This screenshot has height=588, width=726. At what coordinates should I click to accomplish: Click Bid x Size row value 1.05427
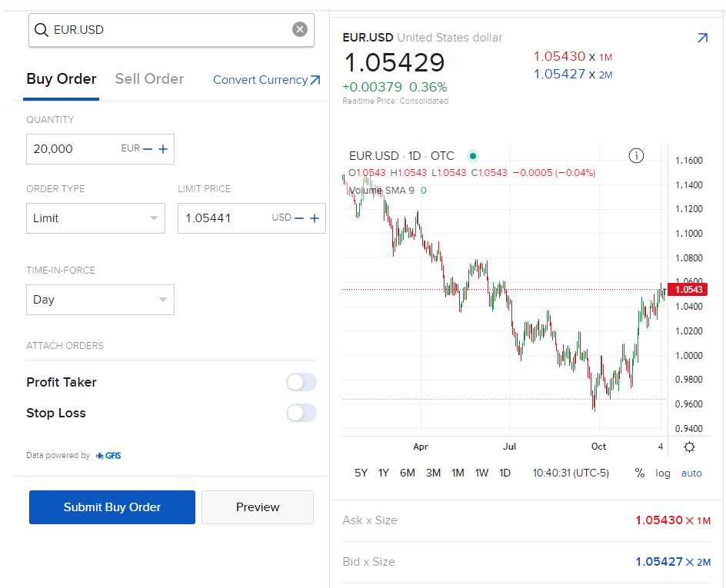pos(659,562)
